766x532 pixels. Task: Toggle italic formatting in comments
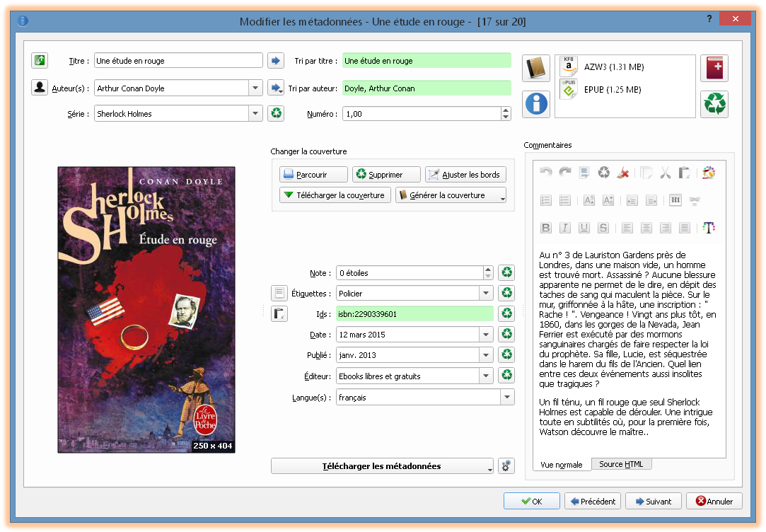click(x=565, y=228)
